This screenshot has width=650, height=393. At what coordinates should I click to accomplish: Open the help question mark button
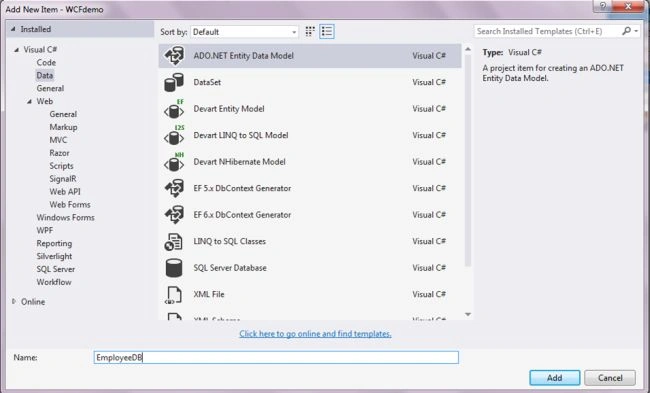603,6
